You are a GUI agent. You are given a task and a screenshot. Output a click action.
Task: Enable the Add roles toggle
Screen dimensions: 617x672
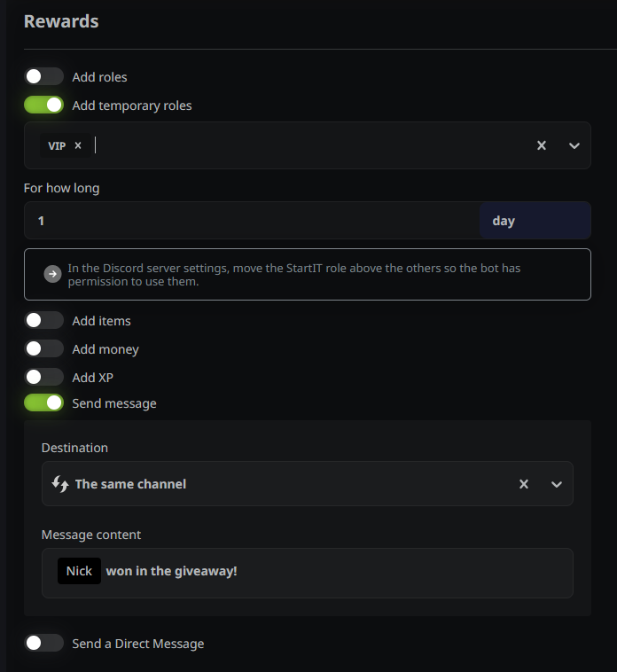tap(44, 77)
